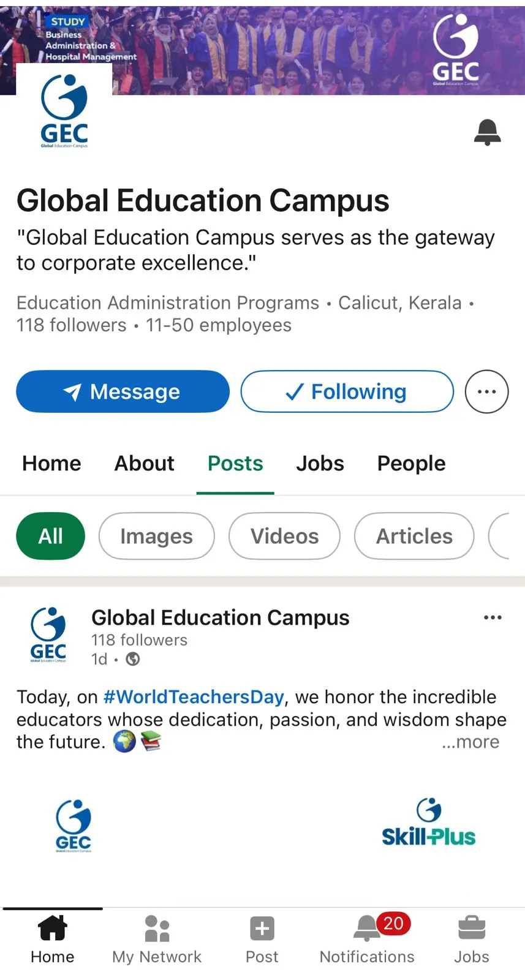Open the post's three-dot options menu
The height and width of the screenshot is (980, 525).
click(493, 617)
